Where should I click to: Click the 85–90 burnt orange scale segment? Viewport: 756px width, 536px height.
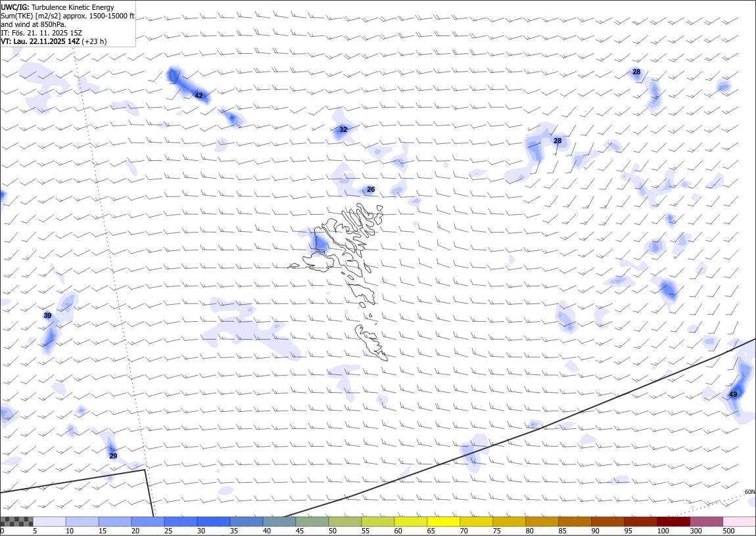575,522
